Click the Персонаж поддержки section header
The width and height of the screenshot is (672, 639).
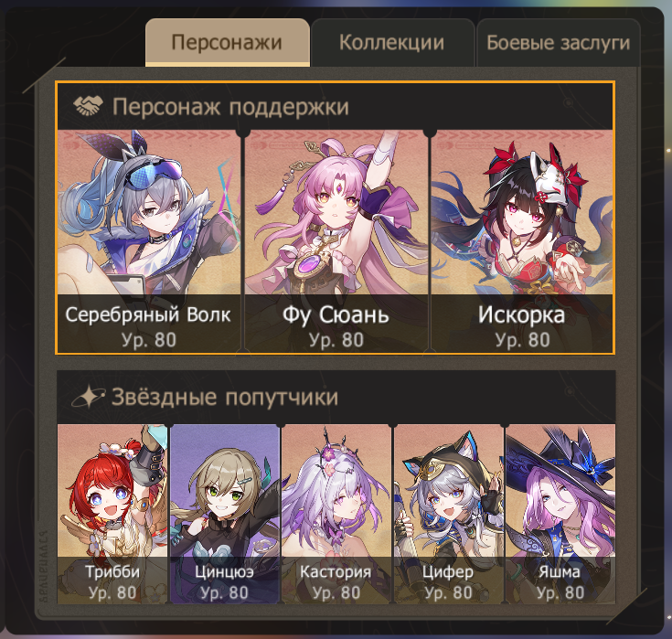336,106
